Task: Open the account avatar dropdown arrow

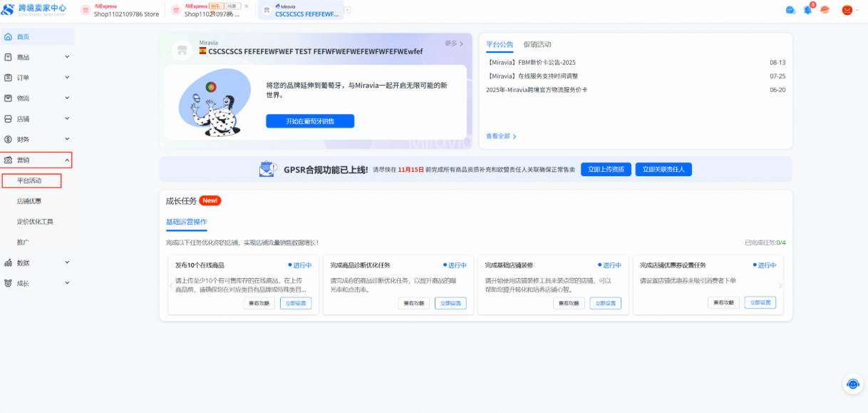Action: 859,10
